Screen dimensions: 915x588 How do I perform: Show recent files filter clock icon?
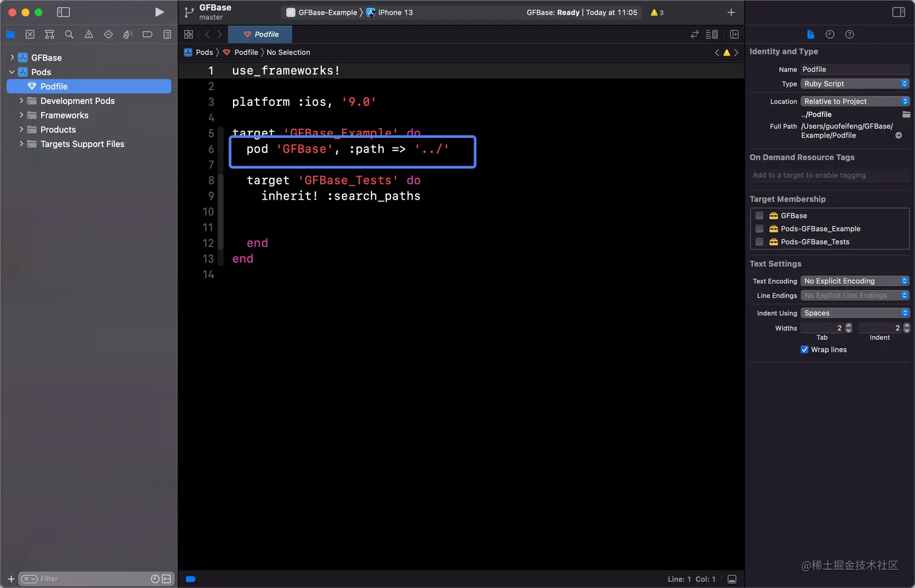tap(155, 579)
